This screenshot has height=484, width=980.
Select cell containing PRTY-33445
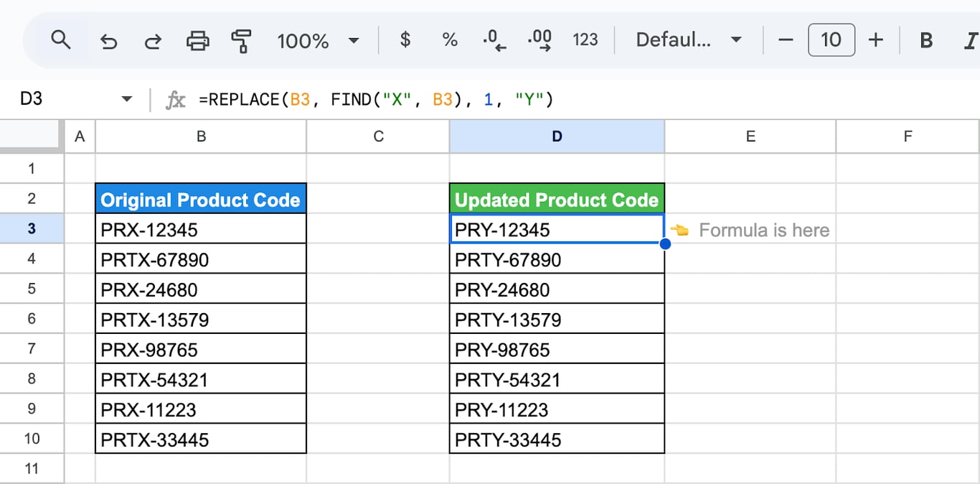pyautogui.click(x=557, y=439)
